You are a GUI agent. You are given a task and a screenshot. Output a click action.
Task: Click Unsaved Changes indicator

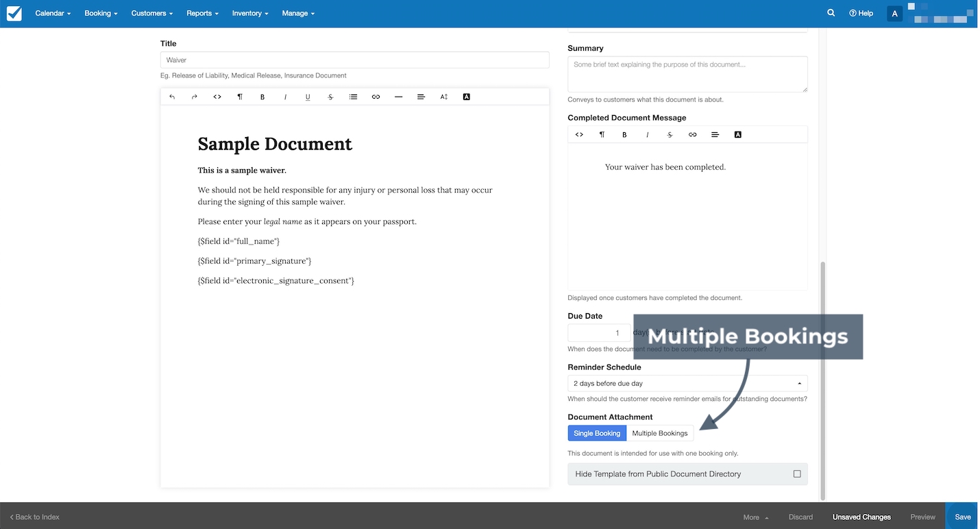[x=861, y=517]
